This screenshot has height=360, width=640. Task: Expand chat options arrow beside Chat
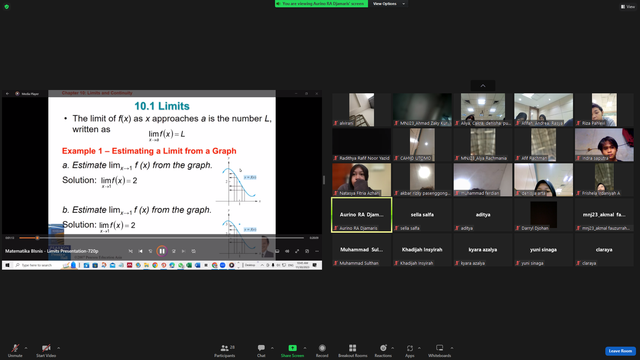[x=272, y=348]
